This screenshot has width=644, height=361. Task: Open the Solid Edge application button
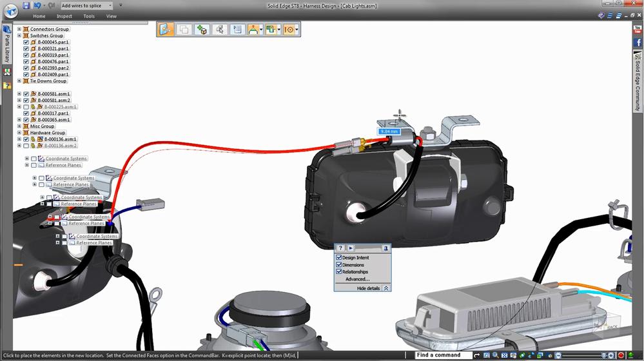[11, 10]
